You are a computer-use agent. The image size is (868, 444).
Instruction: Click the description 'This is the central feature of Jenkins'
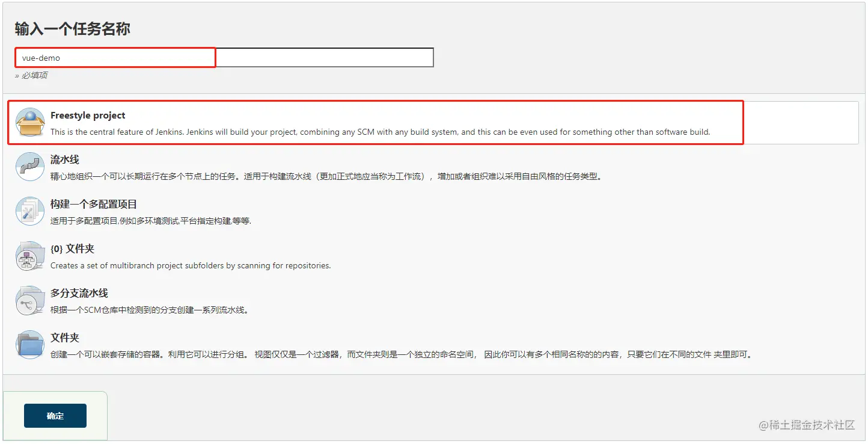(x=381, y=132)
